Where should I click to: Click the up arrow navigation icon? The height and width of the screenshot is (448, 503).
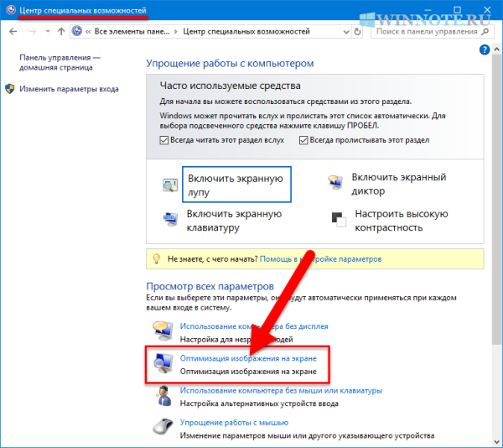(61, 34)
